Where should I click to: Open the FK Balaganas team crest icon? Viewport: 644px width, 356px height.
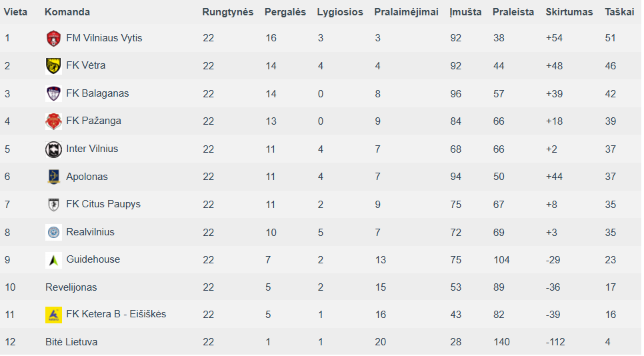[53, 93]
